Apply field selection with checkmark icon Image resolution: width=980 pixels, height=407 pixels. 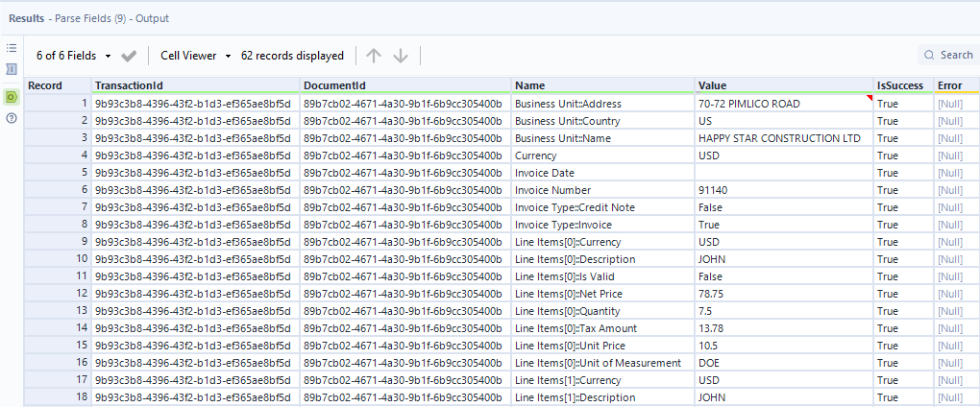[129, 56]
